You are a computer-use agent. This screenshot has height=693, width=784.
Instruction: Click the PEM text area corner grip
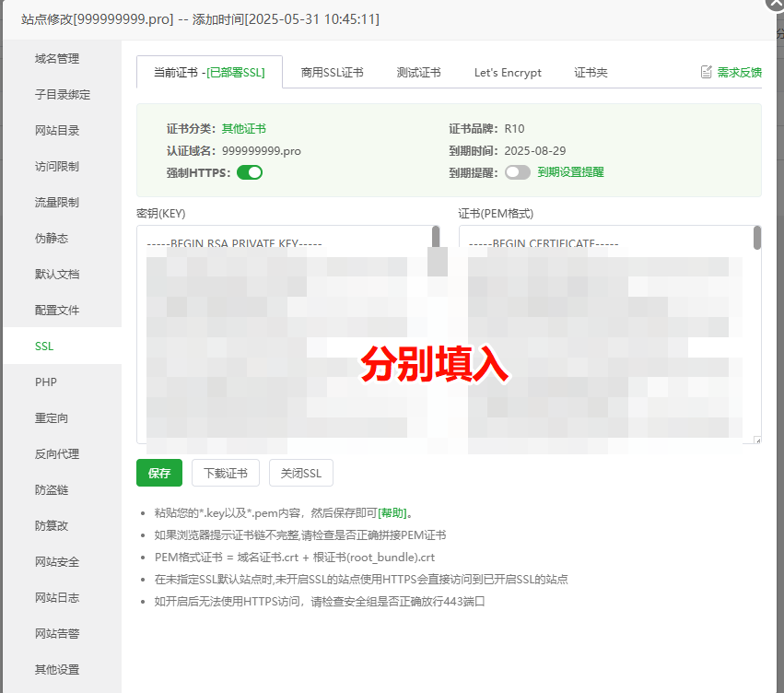(757, 440)
